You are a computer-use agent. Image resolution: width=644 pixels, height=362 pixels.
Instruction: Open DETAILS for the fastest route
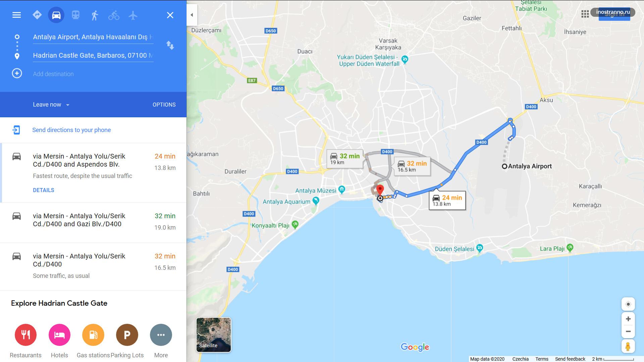coord(44,190)
